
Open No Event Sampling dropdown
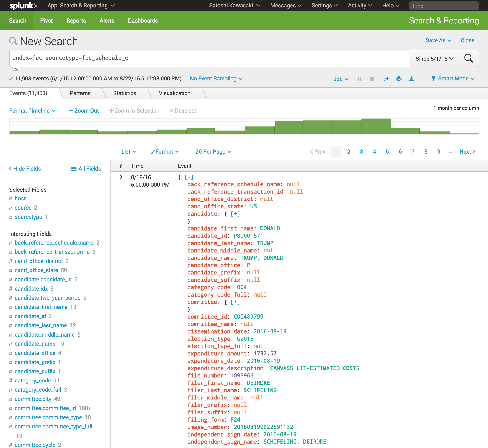tap(216, 79)
